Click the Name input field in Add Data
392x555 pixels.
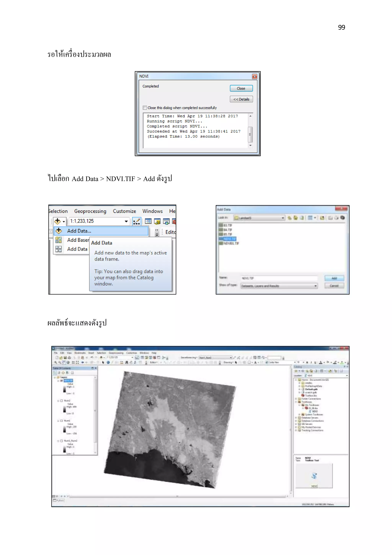click(x=279, y=278)
